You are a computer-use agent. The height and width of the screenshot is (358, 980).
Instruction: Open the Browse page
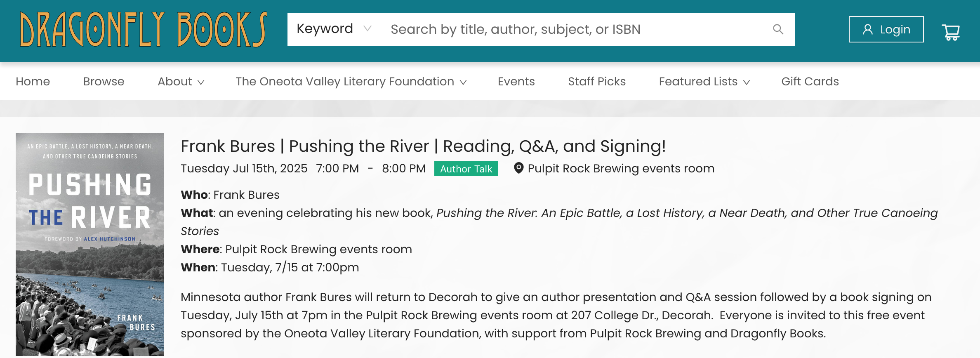[x=104, y=82]
